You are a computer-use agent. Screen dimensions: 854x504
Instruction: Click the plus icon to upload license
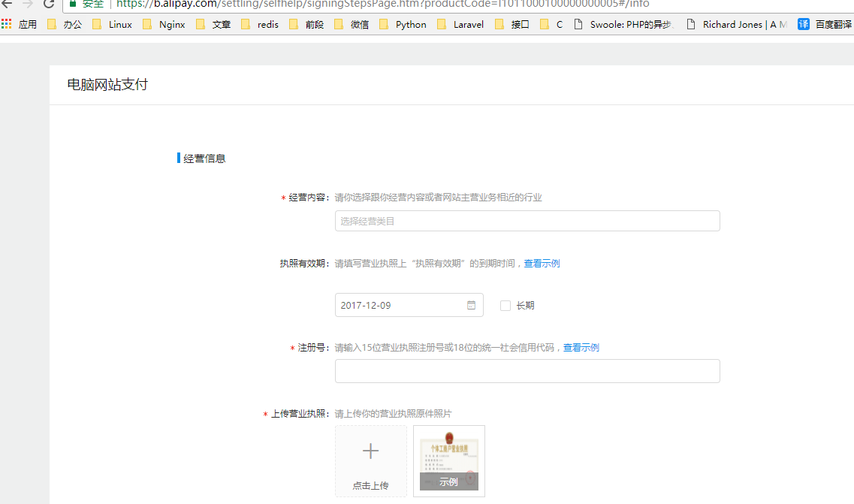click(x=370, y=451)
